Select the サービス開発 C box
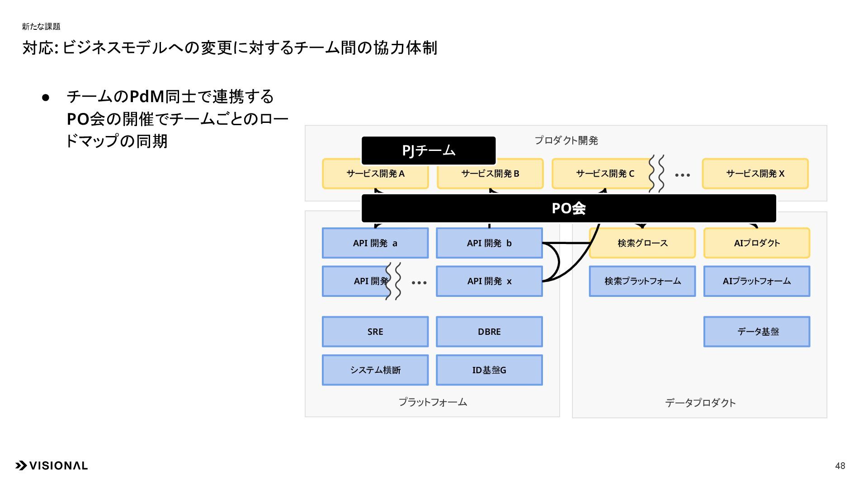 (x=601, y=174)
